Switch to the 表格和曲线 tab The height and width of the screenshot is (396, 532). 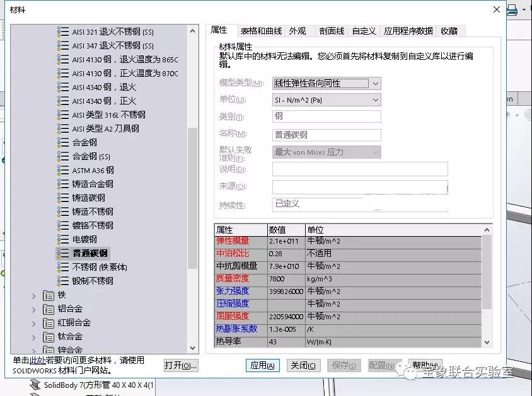point(261,31)
